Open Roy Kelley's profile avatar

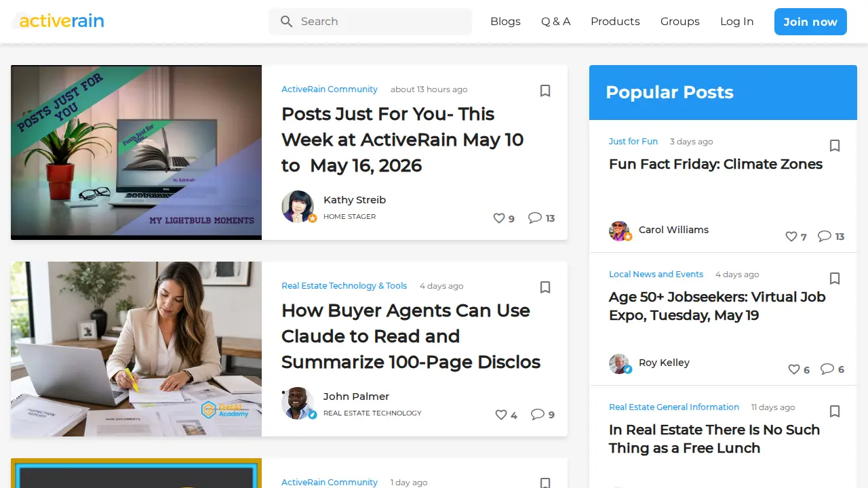tap(619, 363)
